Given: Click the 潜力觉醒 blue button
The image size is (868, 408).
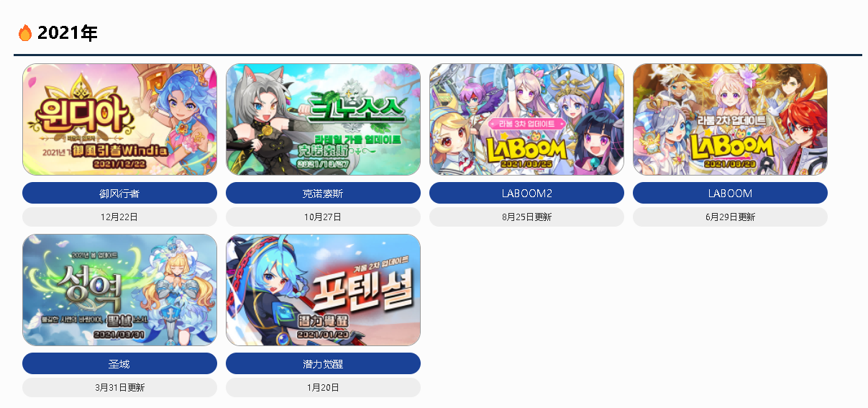Looking at the screenshot, I should [323, 363].
